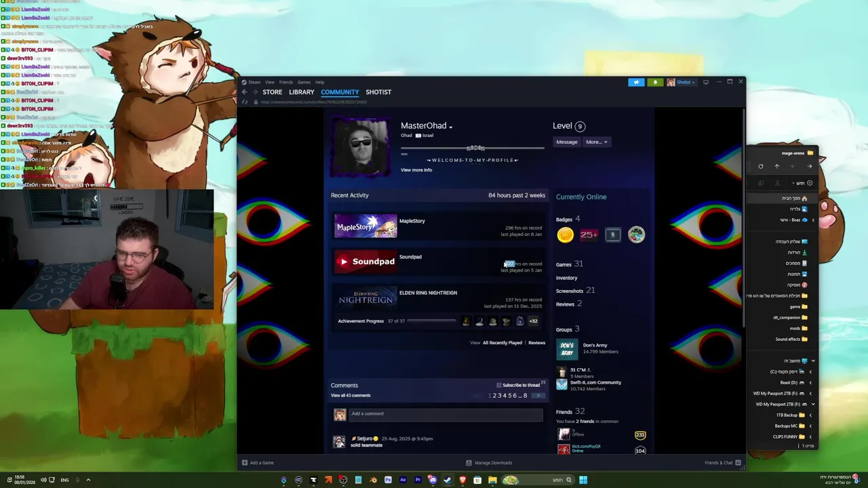The height and width of the screenshot is (488, 868).
Task: Click the +32 achievements counter
Action: tap(533, 321)
